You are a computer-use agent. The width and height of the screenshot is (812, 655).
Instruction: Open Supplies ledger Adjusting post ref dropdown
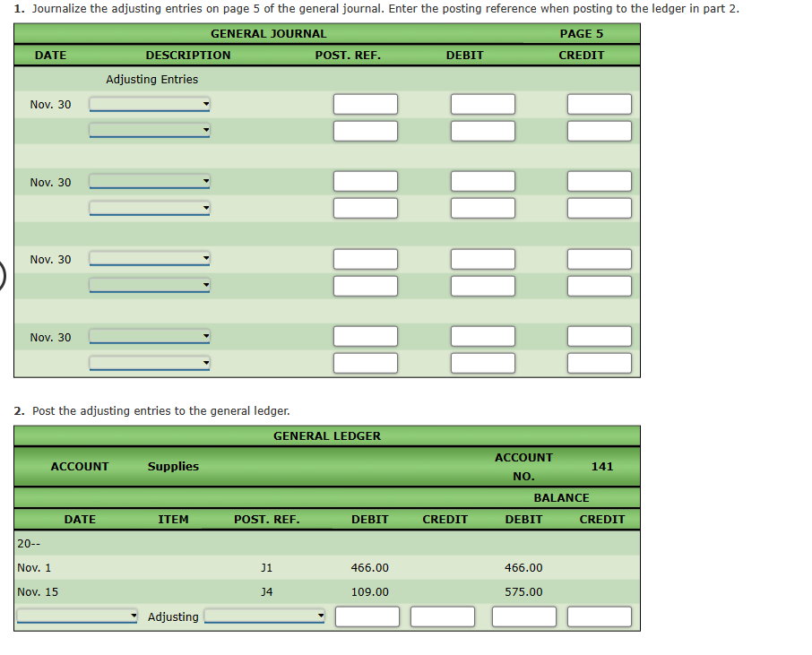pyautogui.click(x=264, y=616)
